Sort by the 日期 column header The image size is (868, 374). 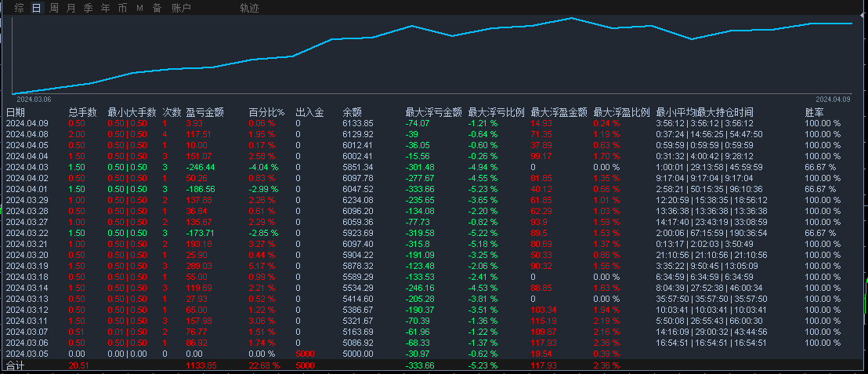(16, 112)
